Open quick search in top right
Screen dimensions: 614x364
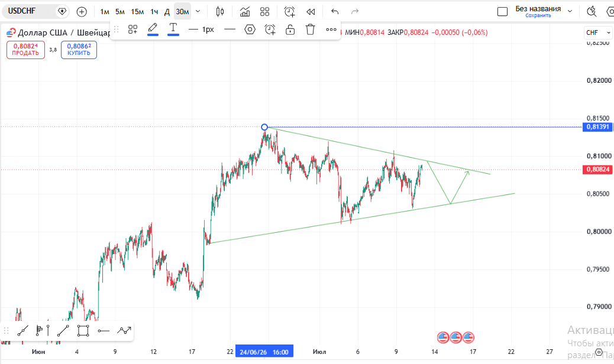(x=592, y=12)
